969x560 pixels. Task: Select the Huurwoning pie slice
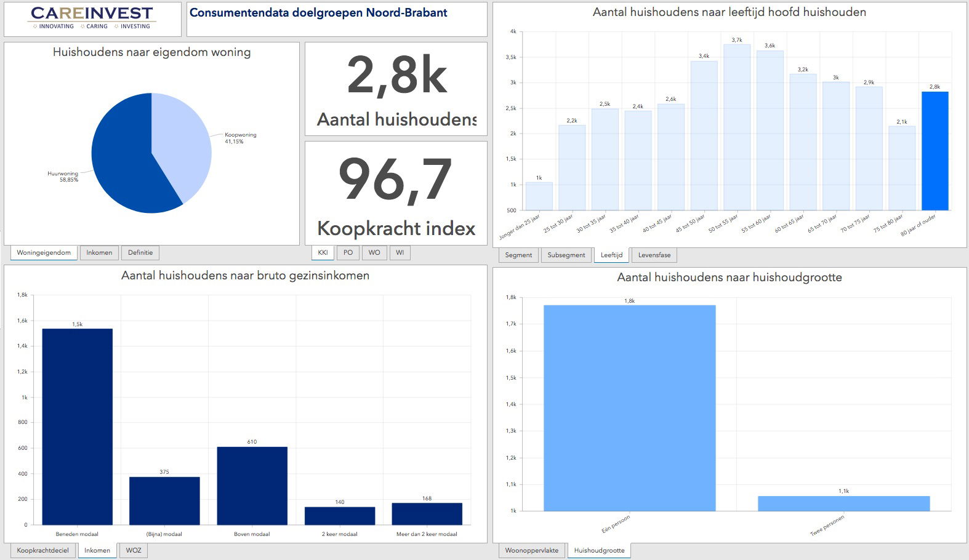(x=123, y=166)
